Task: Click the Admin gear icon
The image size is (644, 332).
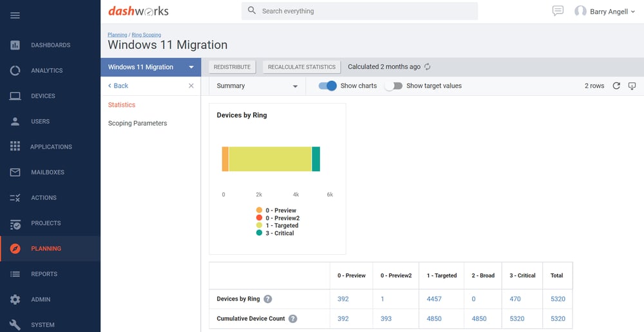Action: pyautogui.click(x=15, y=300)
